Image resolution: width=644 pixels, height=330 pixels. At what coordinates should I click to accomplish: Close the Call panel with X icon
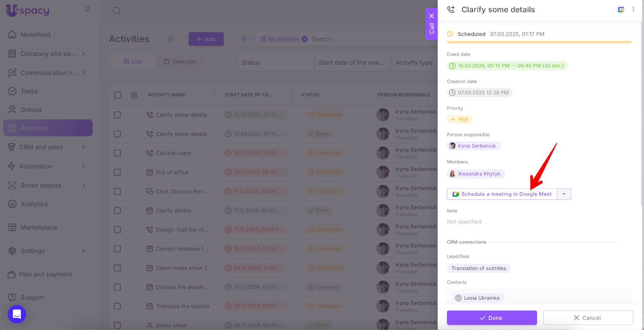pos(431,16)
